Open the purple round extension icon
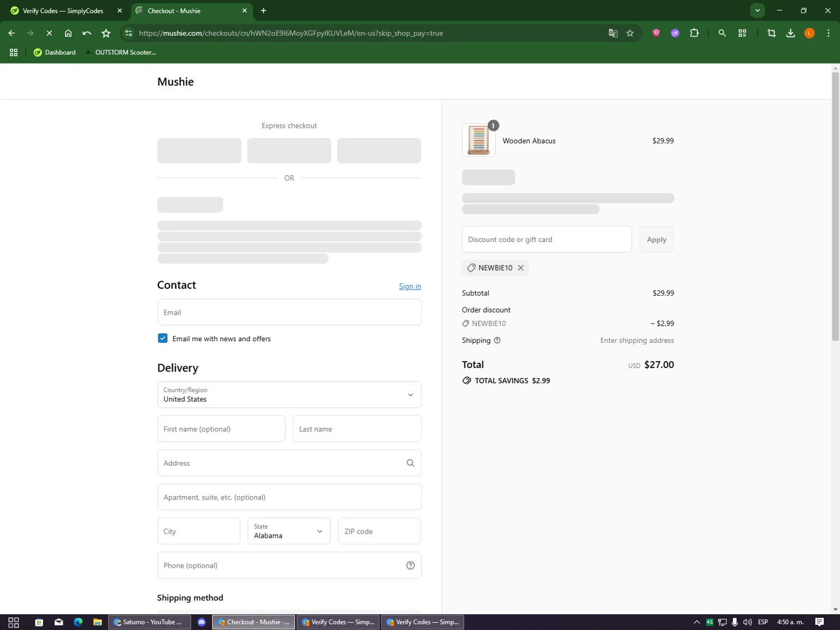840x630 pixels. click(675, 33)
